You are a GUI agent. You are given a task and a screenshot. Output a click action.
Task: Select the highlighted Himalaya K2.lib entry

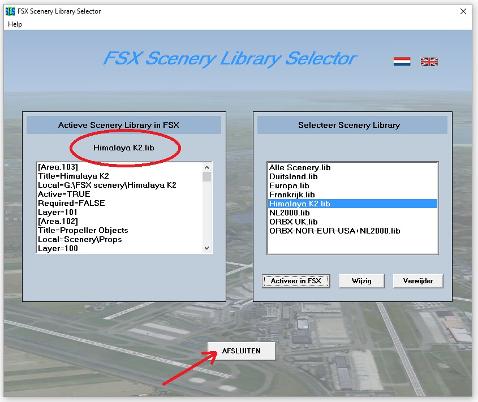[352, 203]
